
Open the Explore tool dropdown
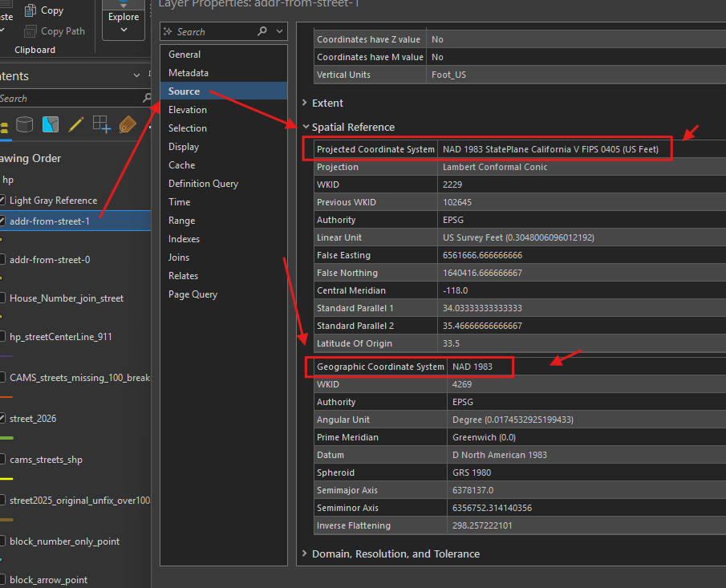pyautogui.click(x=124, y=30)
